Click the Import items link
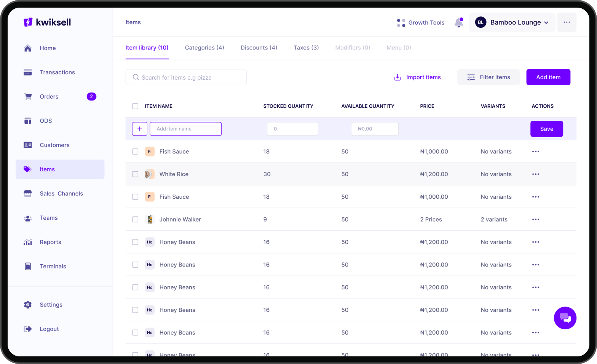Screen dimensions: 597x364 418,77
